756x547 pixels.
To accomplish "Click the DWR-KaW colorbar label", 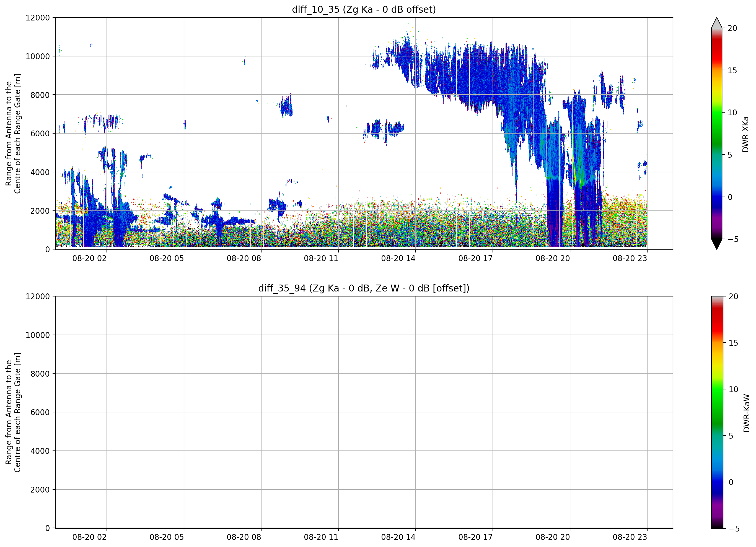I will [x=747, y=413].
